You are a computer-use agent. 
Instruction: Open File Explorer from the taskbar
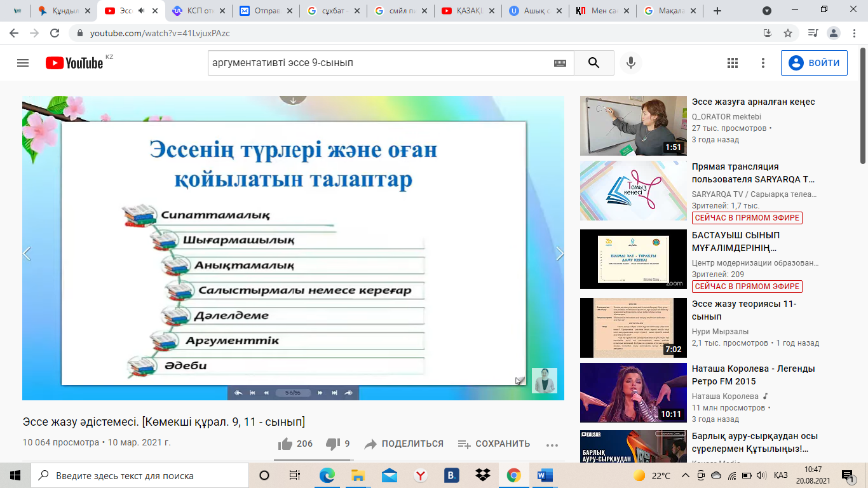coord(358,475)
